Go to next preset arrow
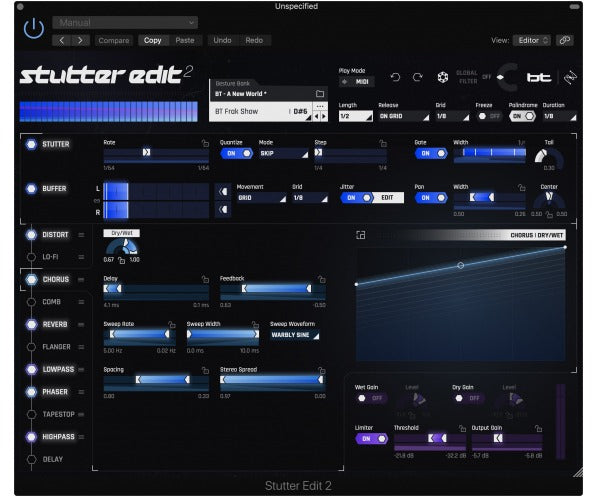 [x=80, y=40]
